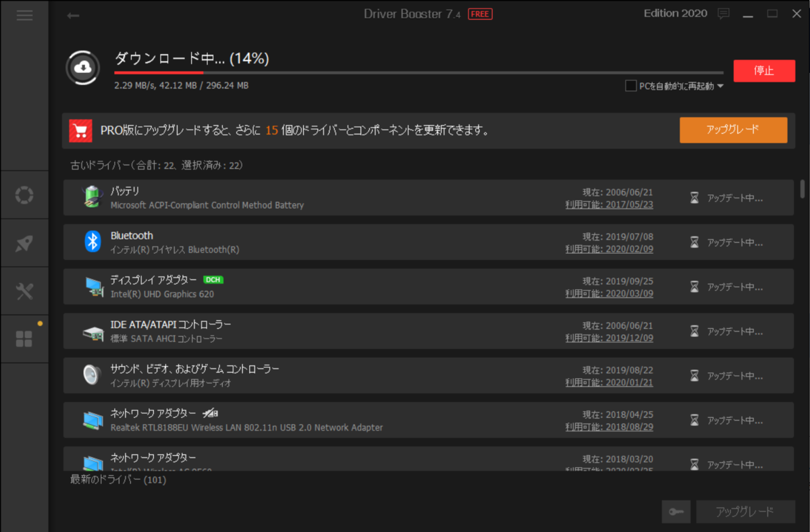Click the hourglass in the Bluetooth row
Screen dimensions: 810x532
point(694,242)
